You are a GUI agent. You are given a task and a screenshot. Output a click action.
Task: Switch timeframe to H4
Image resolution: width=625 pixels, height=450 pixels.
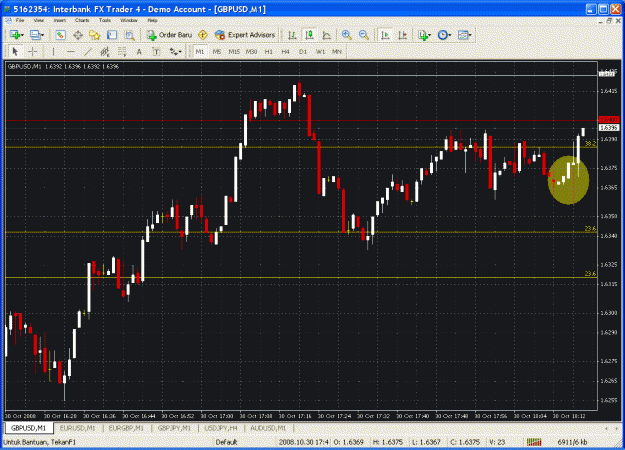click(285, 51)
